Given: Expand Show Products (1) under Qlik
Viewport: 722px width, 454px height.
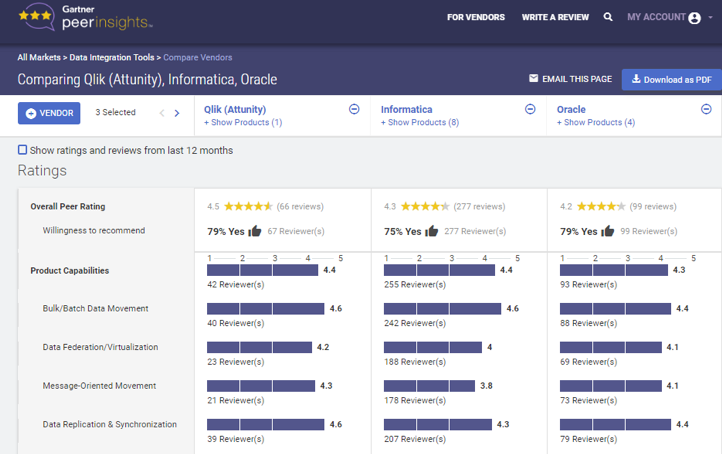Looking at the screenshot, I should click(x=243, y=123).
